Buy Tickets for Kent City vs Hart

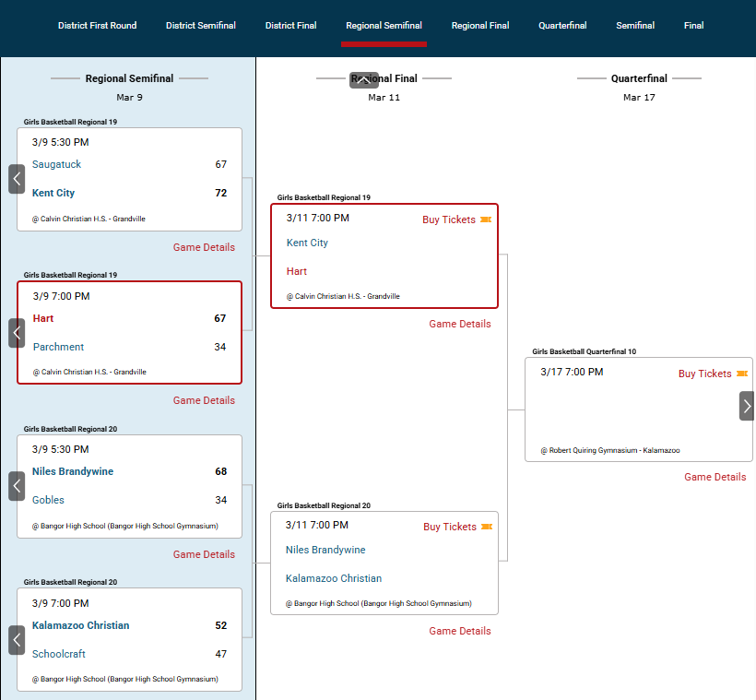coord(449,219)
